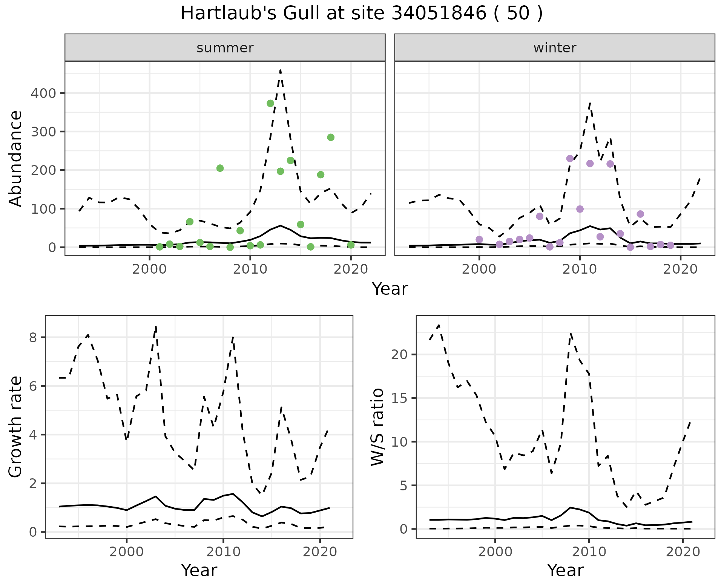Click the 8 tick on Growth rate axis
Image resolution: width=724 pixels, height=588 pixels.
33,337
